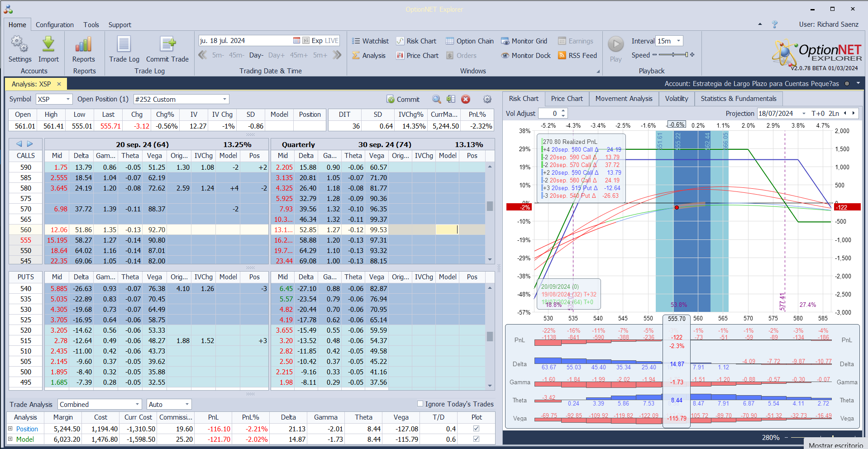Image resolution: width=868 pixels, height=449 pixels.
Task: Open the Home ribbon tab
Action: [x=17, y=25]
